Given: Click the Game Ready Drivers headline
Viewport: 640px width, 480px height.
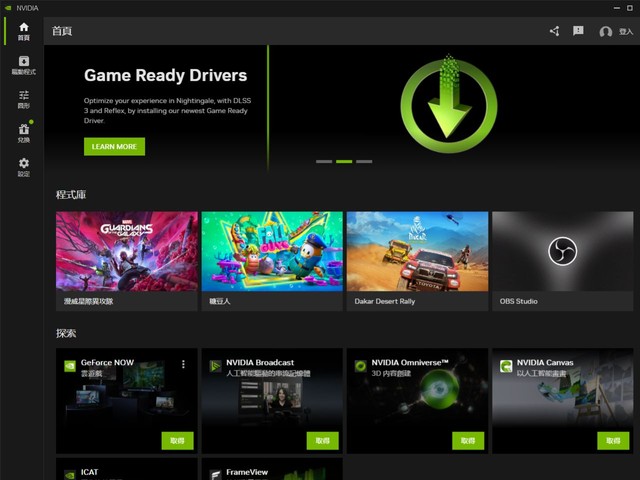Looking at the screenshot, I should pyautogui.click(x=165, y=76).
